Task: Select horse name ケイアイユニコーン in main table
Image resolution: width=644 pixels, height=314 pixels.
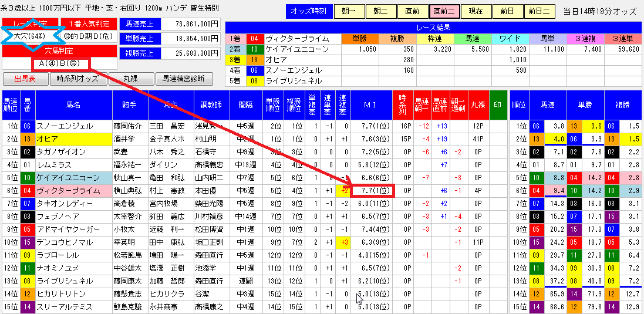Action: click(73, 178)
